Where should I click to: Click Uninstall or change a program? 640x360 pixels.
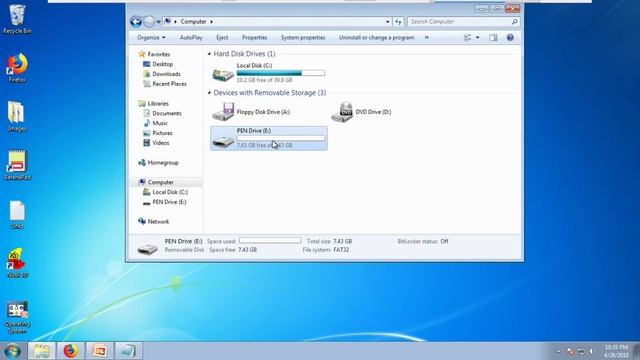pos(376,38)
